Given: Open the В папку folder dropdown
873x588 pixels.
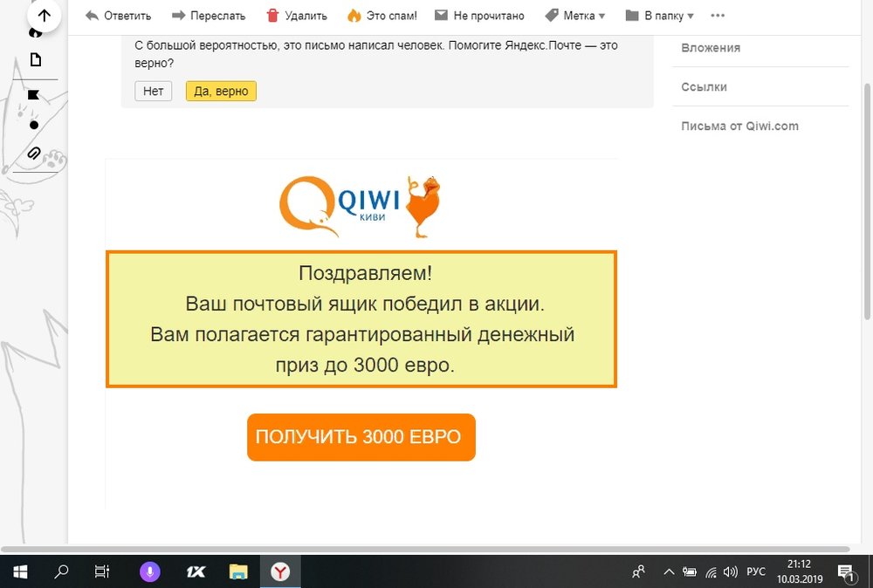Looking at the screenshot, I should point(660,16).
